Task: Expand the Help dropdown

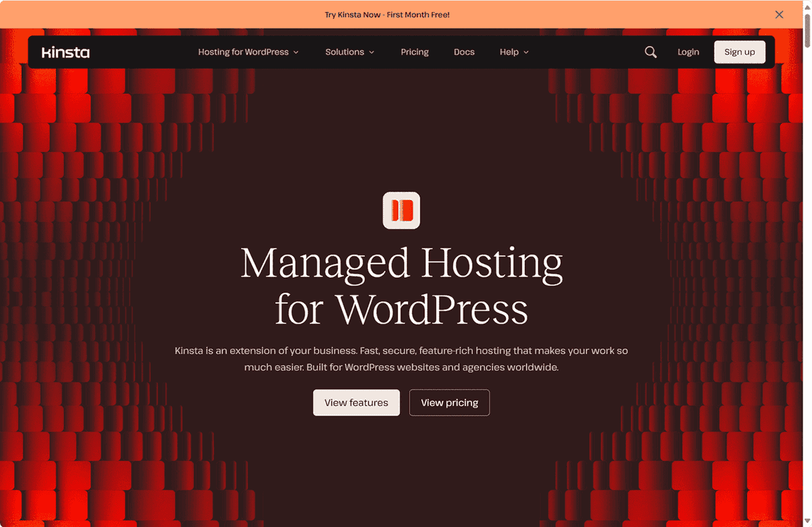Action: click(x=509, y=52)
